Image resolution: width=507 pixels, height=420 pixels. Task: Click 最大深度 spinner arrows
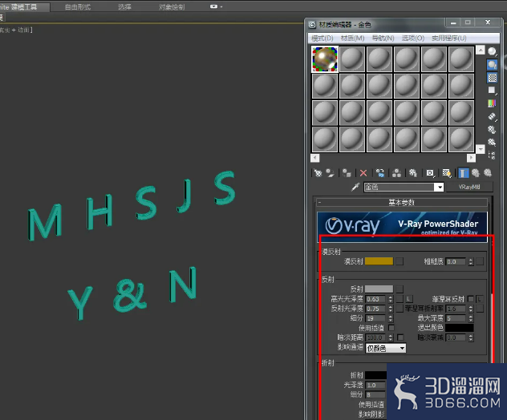(x=471, y=318)
